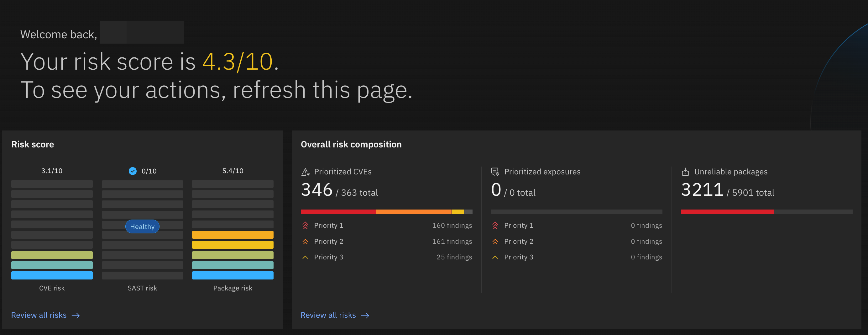The image size is (868, 335).
Task: Select the 161 findings Priority 2 row
Action: click(386, 242)
